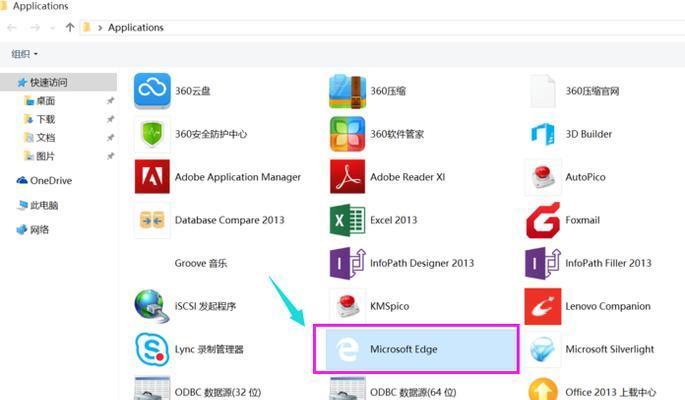Select 快速访问 in the navigation pane
The image size is (685, 400).
click(59, 82)
